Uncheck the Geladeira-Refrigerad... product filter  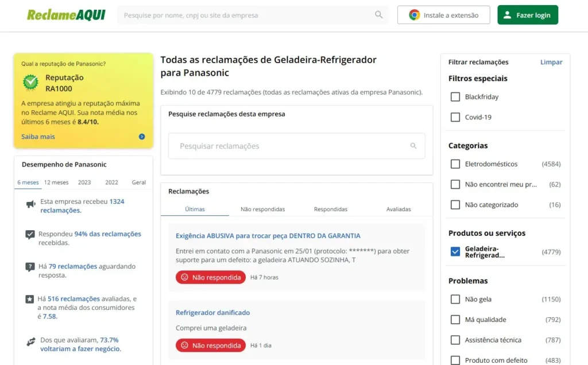(x=455, y=252)
